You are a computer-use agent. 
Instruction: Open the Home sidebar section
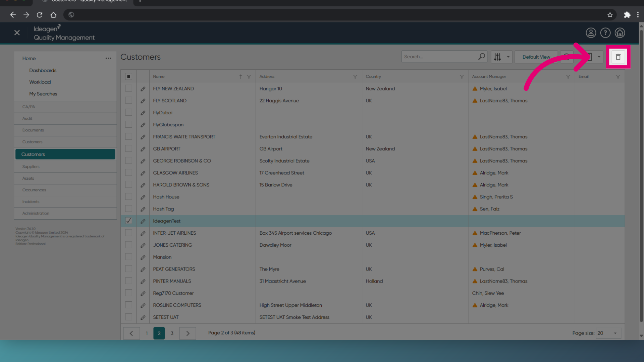[x=29, y=58]
